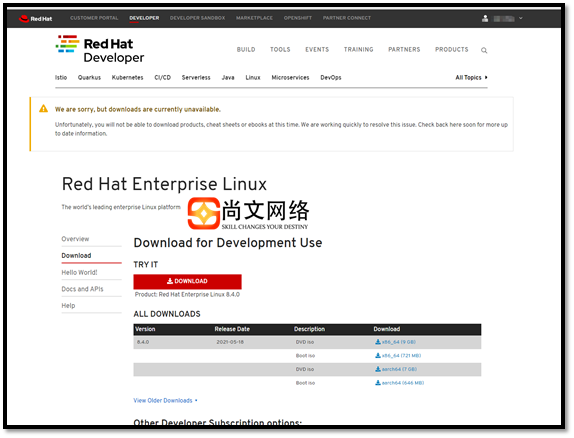Click the 2021-05-18 release date cell
574x438 pixels.
(230, 342)
